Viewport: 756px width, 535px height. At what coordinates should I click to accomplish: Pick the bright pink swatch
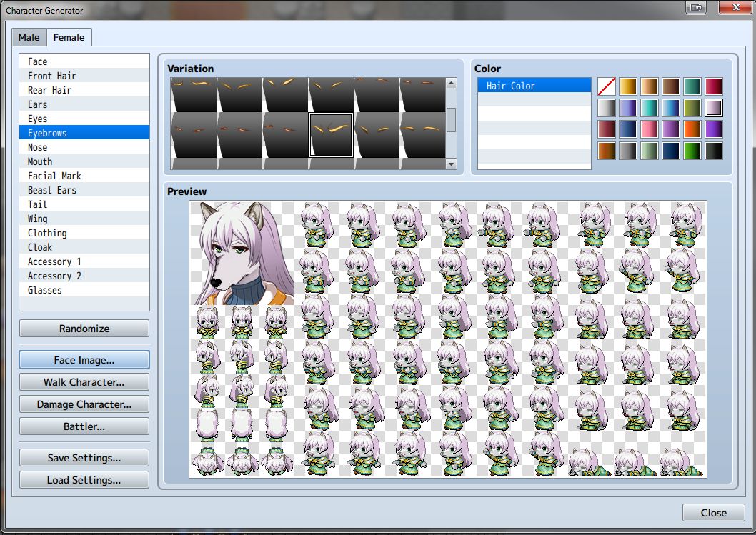pos(650,129)
